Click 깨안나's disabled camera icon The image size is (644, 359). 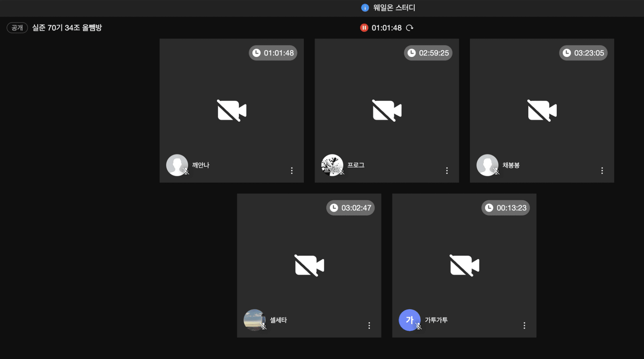pos(232,111)
